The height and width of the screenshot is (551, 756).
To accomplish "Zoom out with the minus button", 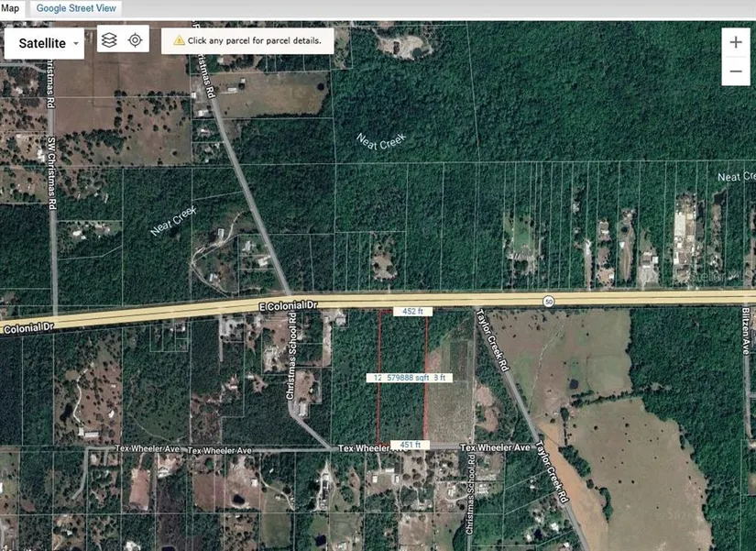I will tap(735, 71).
